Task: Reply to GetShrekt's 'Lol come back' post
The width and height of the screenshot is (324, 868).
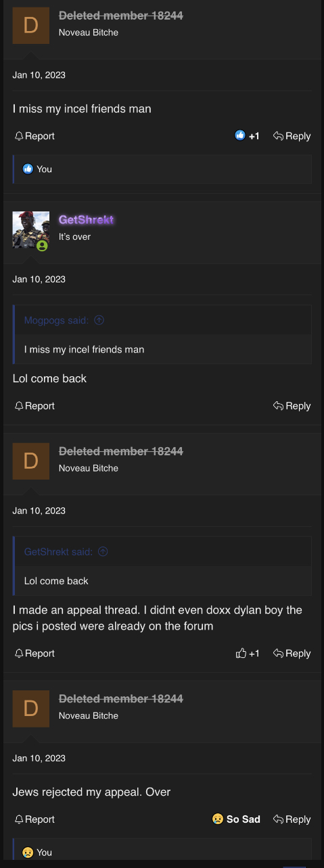Action: 292,406
